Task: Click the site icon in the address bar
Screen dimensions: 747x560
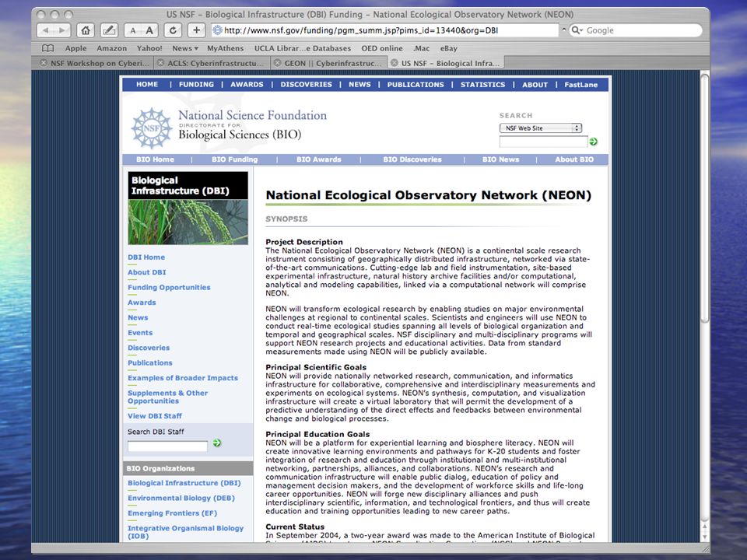Action: click(217, 30)
